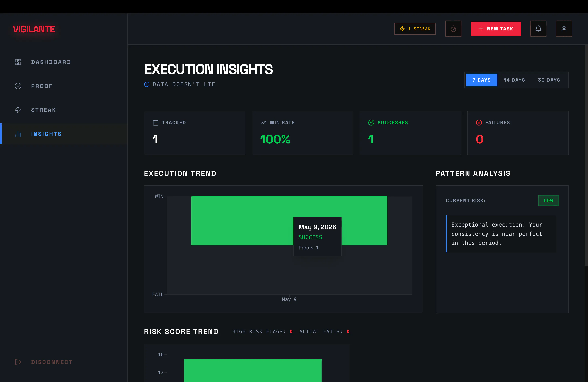Click the LOW risk badge

(x=548, y=201)
